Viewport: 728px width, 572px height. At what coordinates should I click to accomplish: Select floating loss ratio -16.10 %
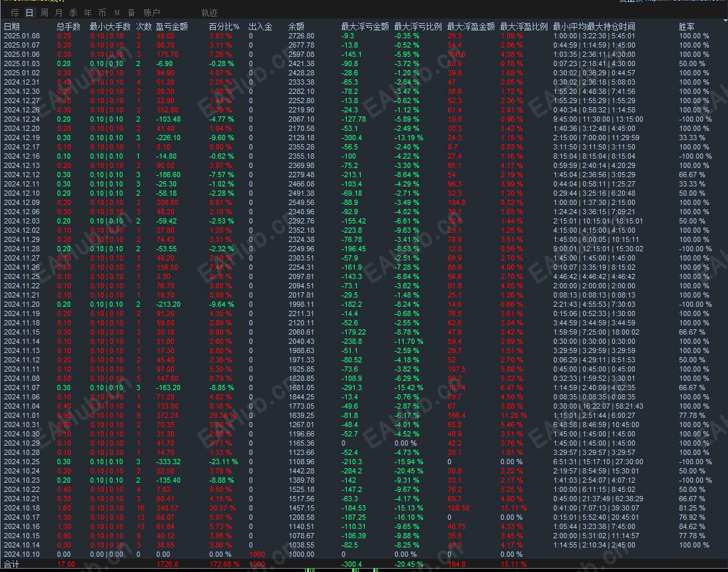(408, 517)
